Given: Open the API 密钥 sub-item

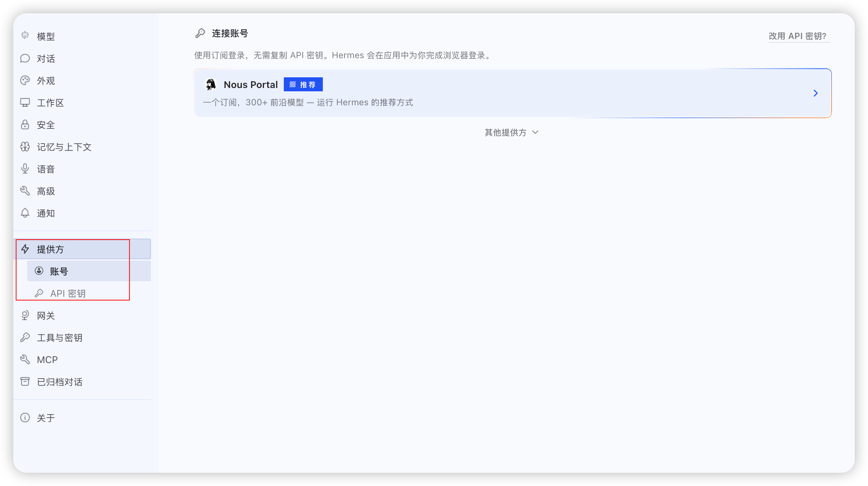Looking at the screenshot, I should click(89, 293).
